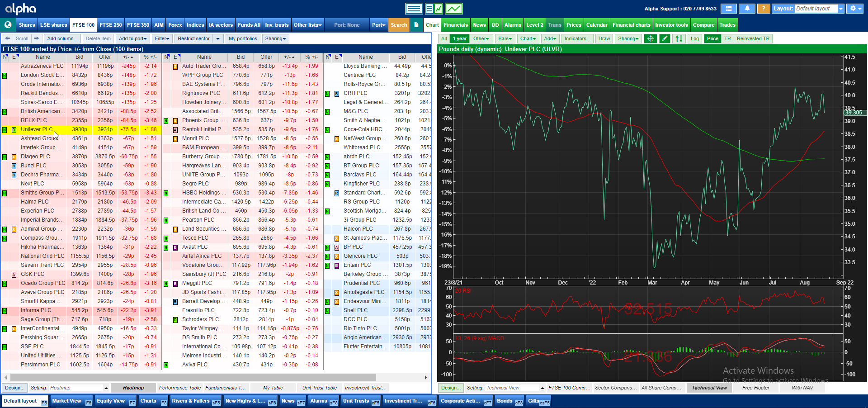
Task: Toggle the TR chart mode
Action: pyautogui.click(x=727, y=38)
